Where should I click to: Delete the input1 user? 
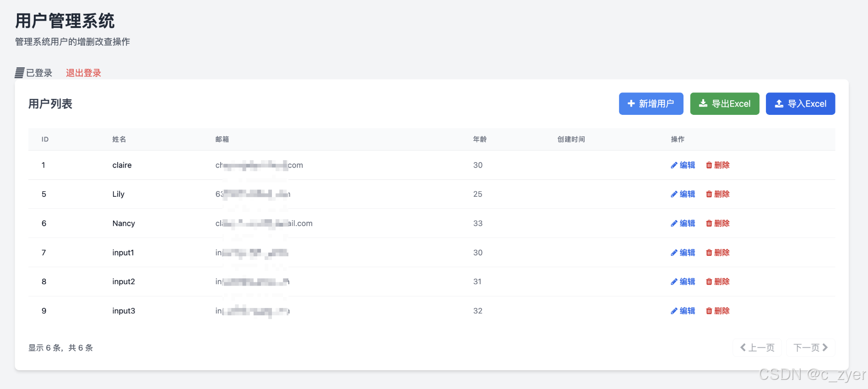point(718,253)
